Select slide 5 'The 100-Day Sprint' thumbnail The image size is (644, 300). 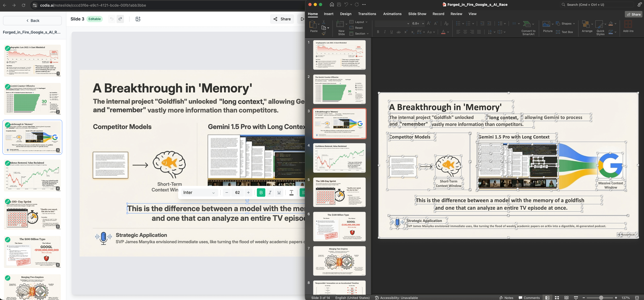click(339, 192)
